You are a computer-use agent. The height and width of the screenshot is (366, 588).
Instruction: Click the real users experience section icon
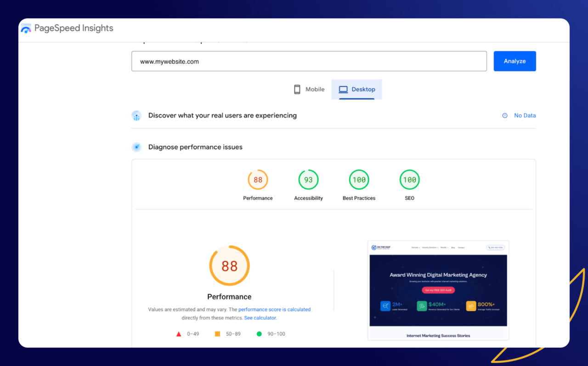coord(136,116)
